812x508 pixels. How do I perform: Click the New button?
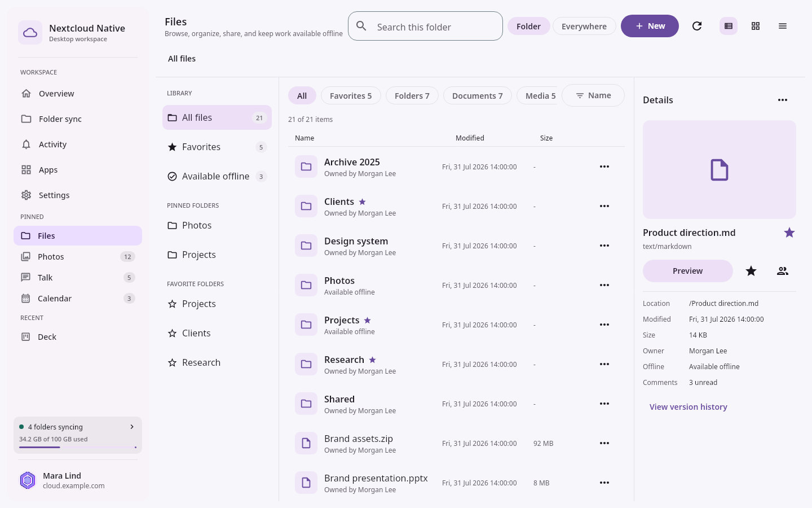pos(650,26)
